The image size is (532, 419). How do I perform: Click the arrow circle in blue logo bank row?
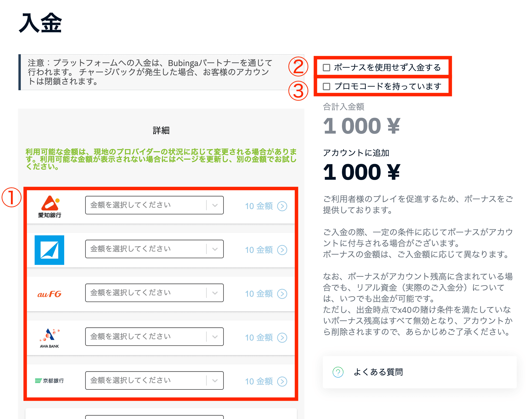(282, 250)
